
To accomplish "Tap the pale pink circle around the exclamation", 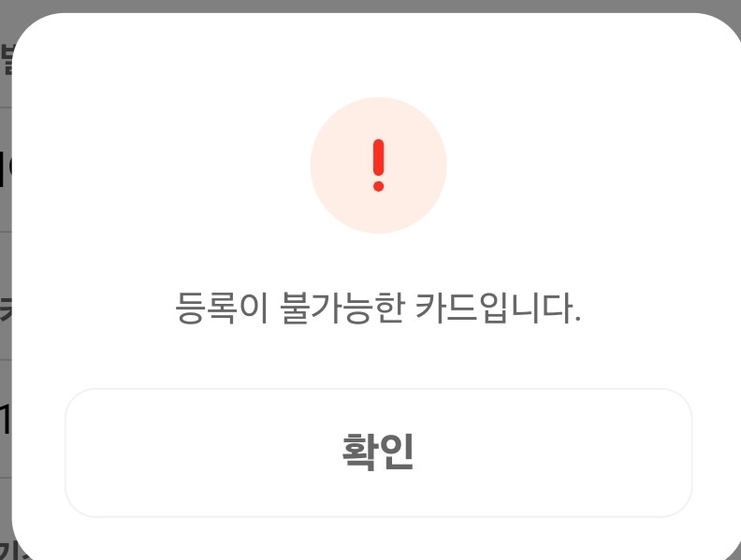I will [378, 165].
